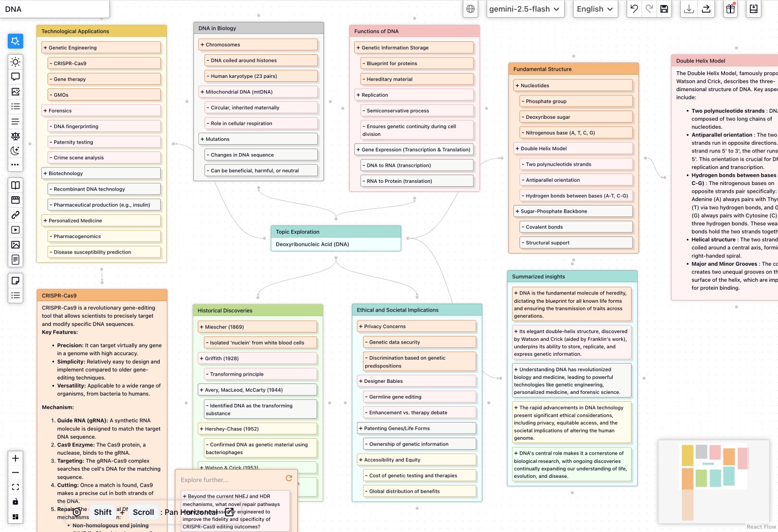Viewport: 778px width, 532px height.
Task: Toggle the canvas lock icon
Action: coord(15,502)
